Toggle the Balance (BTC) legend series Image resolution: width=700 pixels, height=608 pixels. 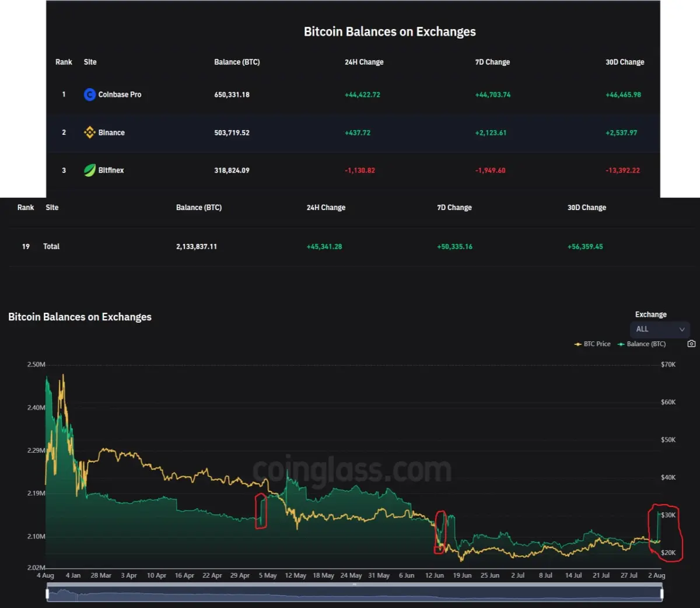(642, 344)
